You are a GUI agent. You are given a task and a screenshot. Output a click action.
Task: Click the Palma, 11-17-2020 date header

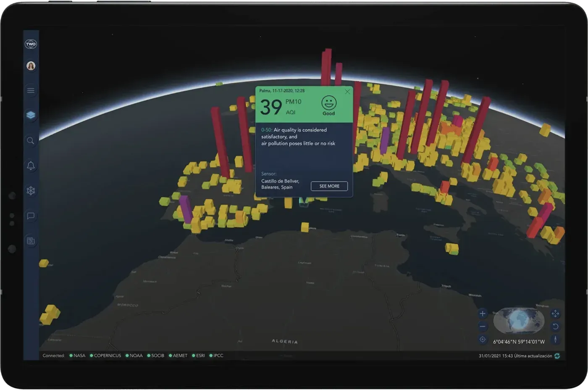coord(282,90)
